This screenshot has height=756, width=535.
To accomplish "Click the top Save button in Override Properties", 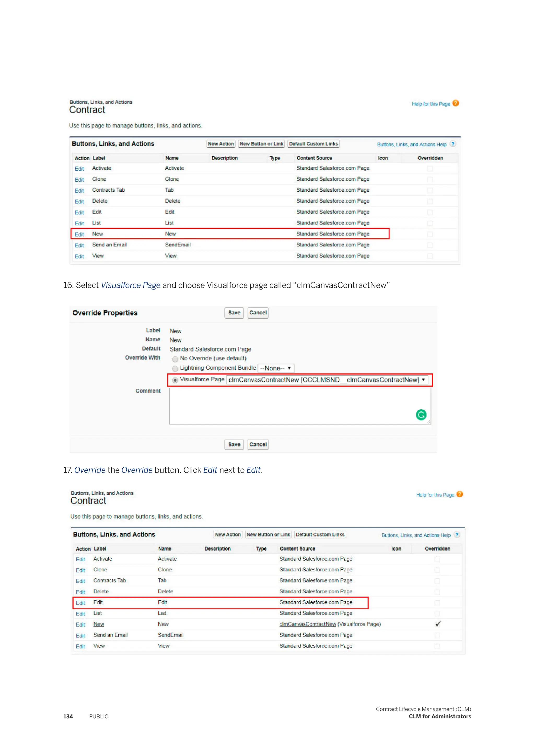I will (234, 312).
